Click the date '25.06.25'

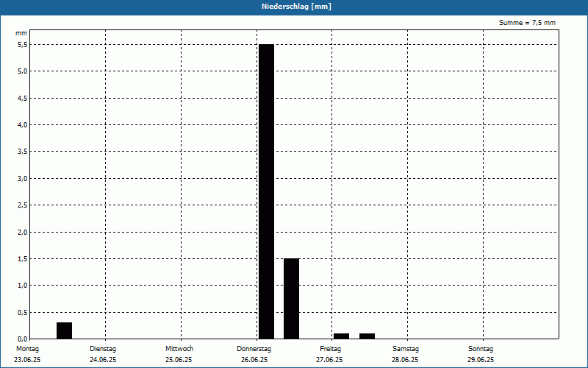pyautogui.click(x=179, y=360)
